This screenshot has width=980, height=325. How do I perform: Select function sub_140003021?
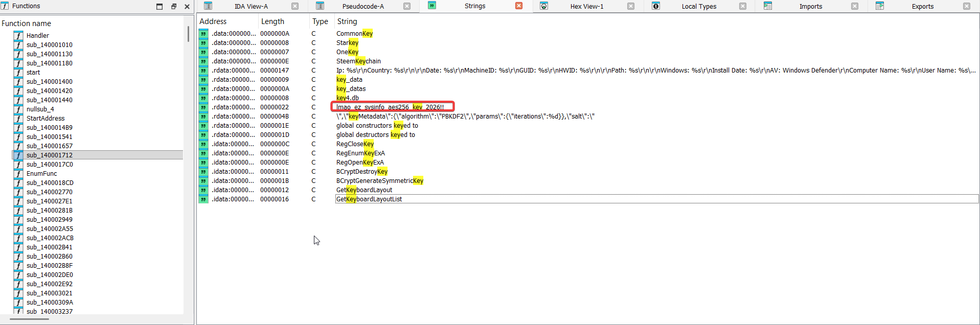[50, 293]
